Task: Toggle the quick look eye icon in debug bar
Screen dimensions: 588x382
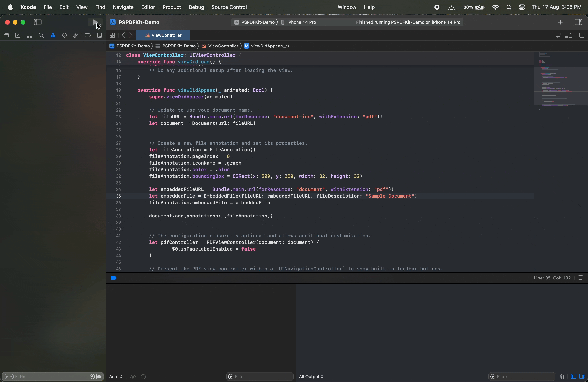Action: [133, 377]
